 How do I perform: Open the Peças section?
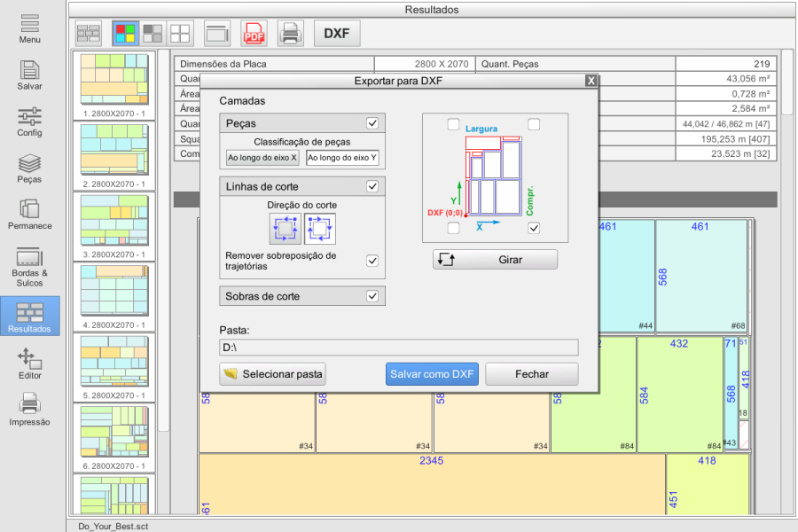click(x=29, y=168)
